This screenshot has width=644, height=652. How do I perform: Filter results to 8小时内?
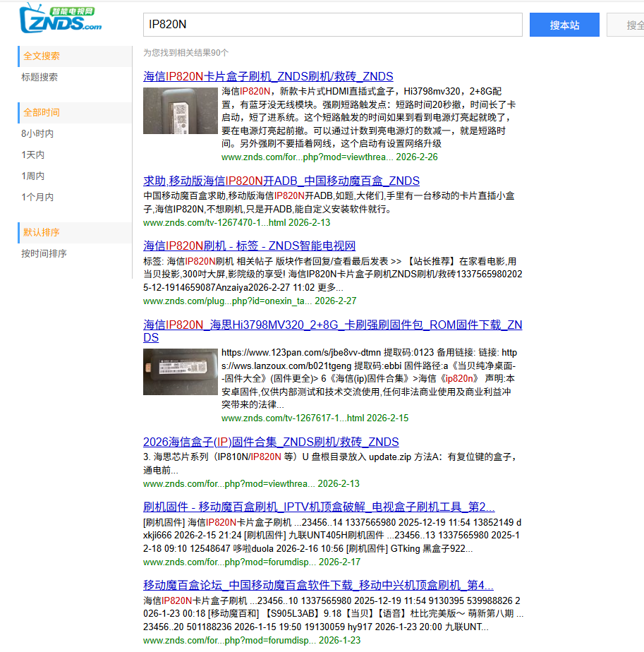tap(37, 133)
